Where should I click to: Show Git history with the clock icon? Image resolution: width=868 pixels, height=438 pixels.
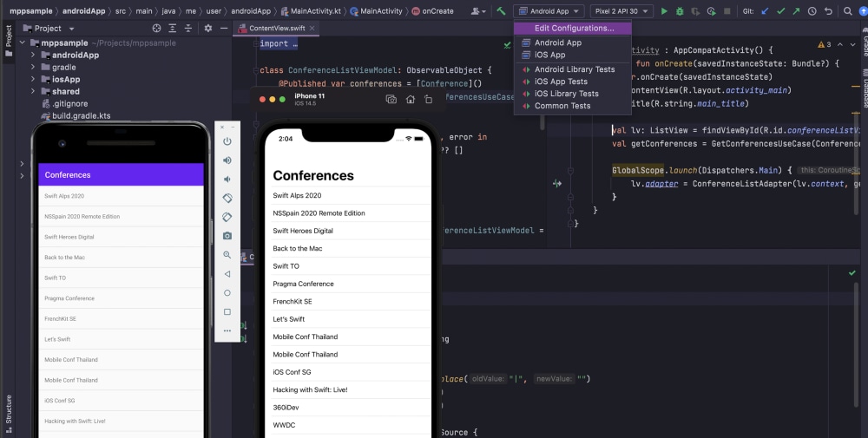pyautogui.click(x=812, y=11)
